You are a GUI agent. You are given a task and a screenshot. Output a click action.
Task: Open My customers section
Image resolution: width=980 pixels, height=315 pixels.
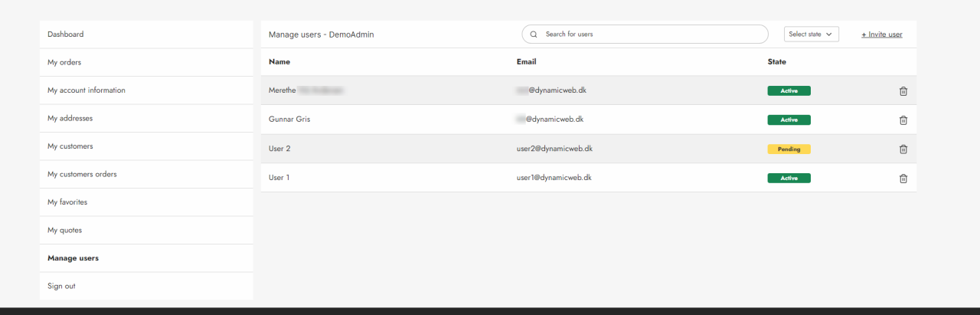tap(70, 146)
